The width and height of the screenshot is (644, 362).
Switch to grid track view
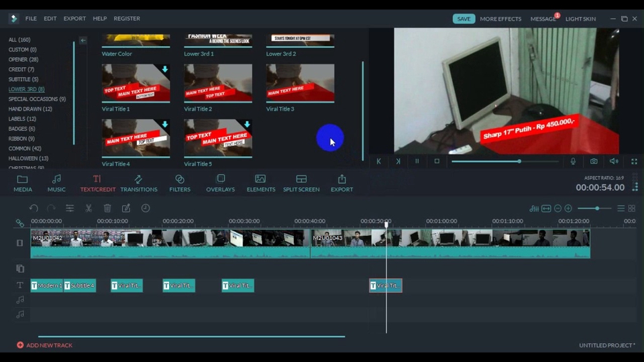pos(632,208)
